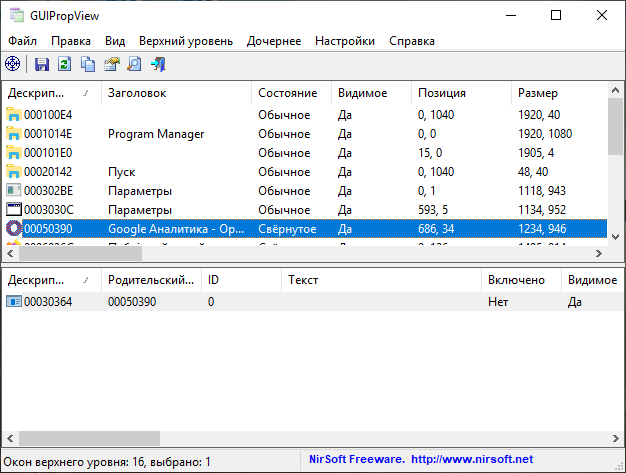Open properties toolbar icon
Viewport: 626px width, 473px height.
click(x=111, y=64)
